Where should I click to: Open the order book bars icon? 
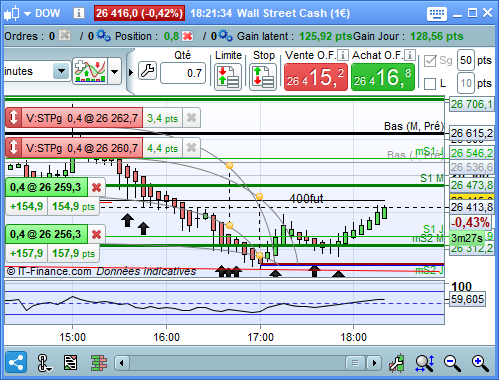tap(99, 363)
